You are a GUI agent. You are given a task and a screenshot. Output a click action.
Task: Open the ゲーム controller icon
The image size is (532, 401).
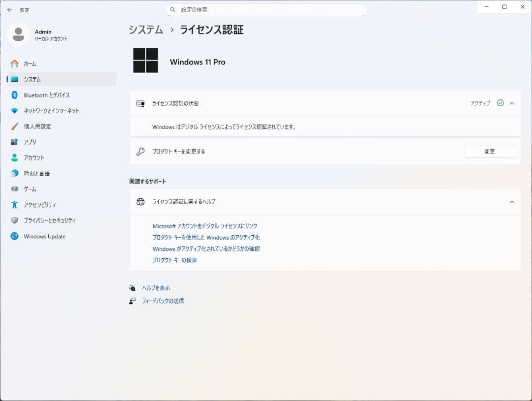pyautogui.click(x=14, y=189)
